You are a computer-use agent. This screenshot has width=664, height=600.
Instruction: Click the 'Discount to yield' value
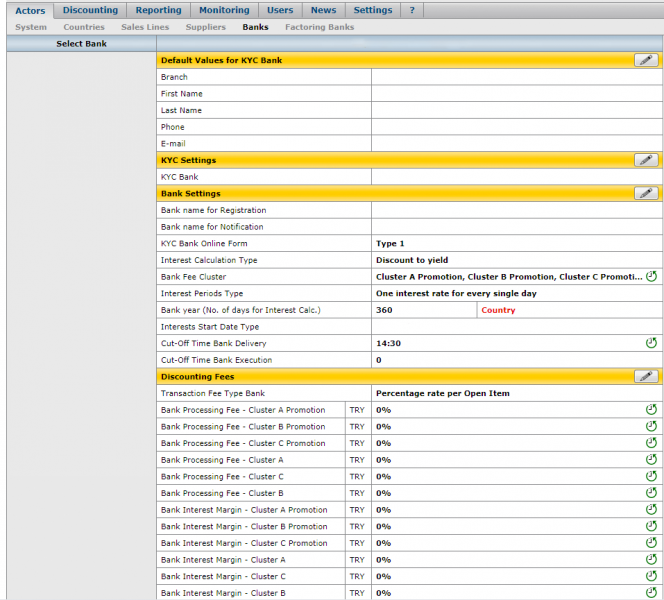point(412,260)
